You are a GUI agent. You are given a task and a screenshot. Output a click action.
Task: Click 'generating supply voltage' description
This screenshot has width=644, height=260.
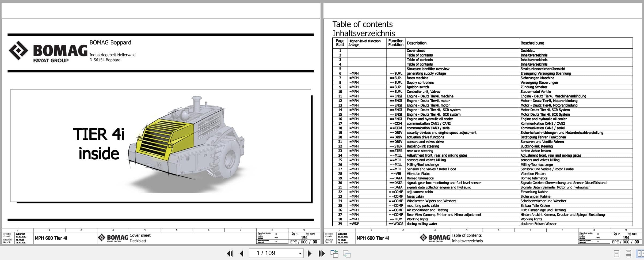click(x=426, y=73)
